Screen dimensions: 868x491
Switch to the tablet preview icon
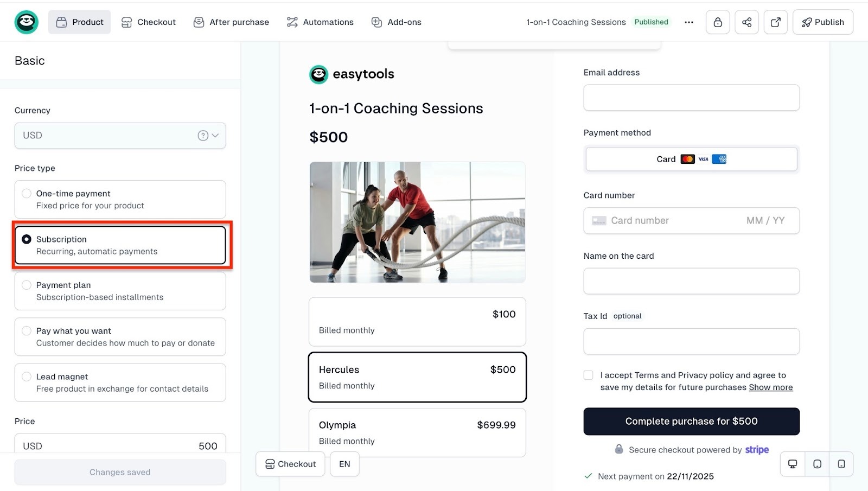[x=817, y=464]
